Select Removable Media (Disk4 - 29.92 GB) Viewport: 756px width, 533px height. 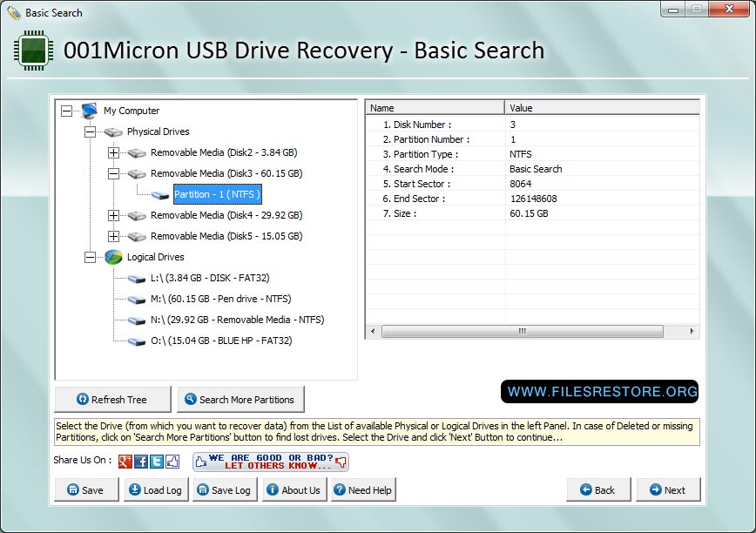pyautogui.click(x=226, y=215)
